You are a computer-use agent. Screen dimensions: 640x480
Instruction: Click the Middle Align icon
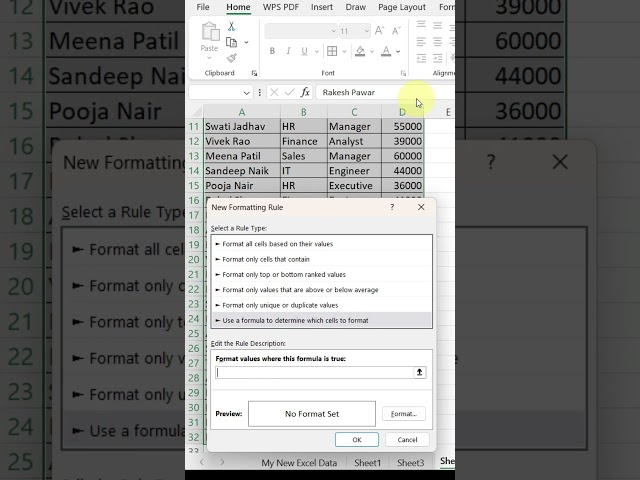point(438,25)
